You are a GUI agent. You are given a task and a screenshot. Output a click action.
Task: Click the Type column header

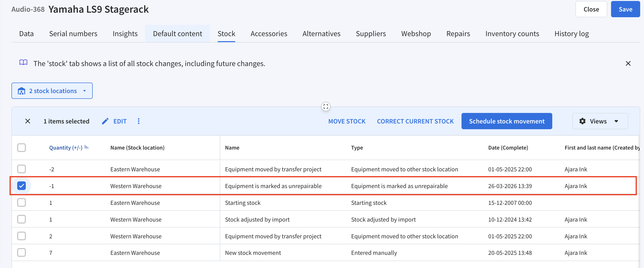coord(357,148)
